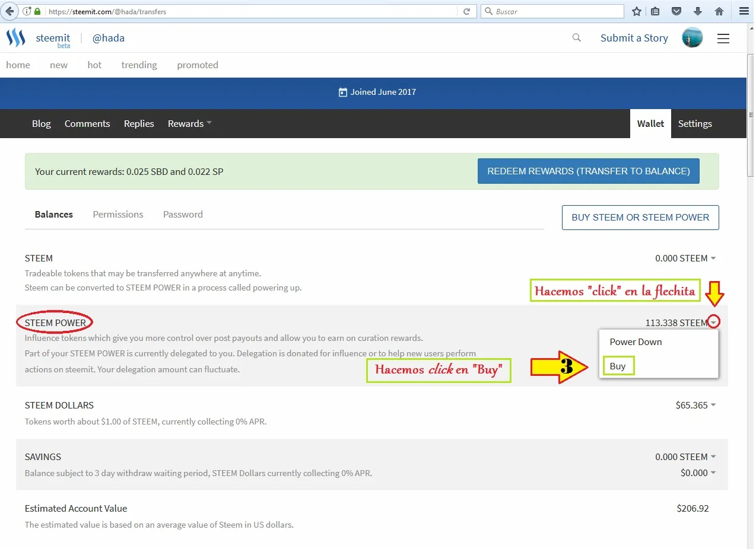Click the Joined June 2017 text
The width and height of the screenshot is (756, 549).
[x=383, y=92]
